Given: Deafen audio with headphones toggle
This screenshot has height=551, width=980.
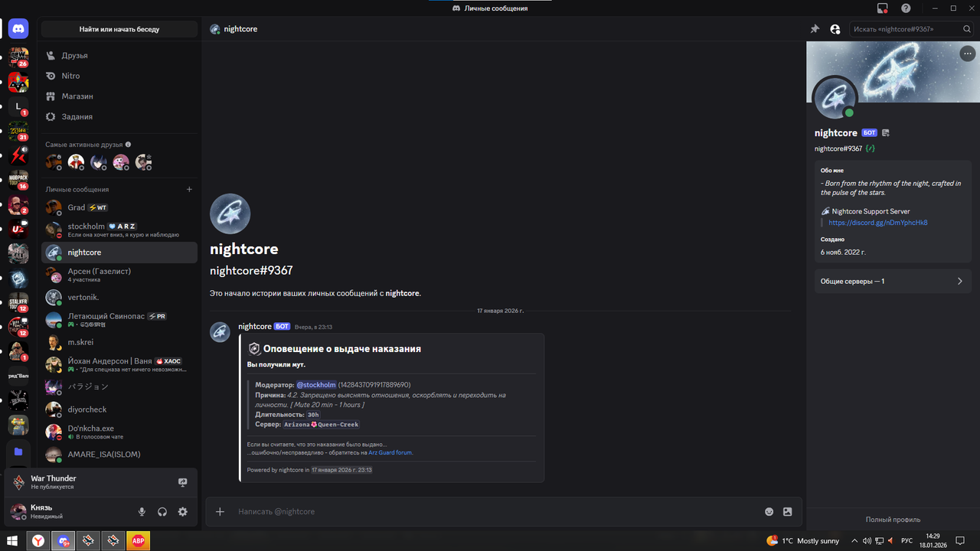Looking at the screenshot, I should click(162, 512).
